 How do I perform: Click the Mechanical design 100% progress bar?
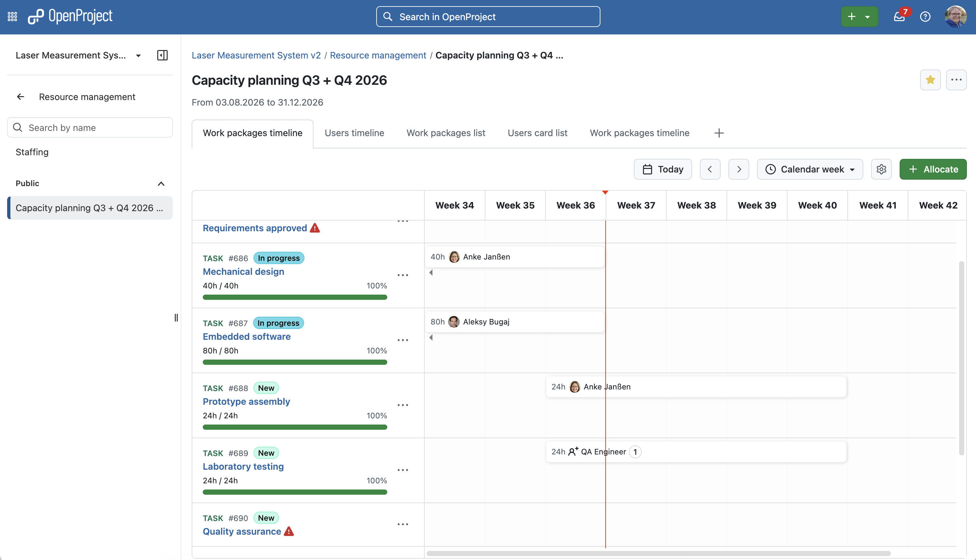click(295, 297)
